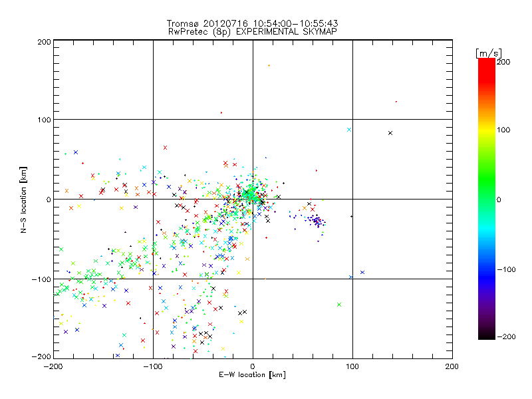Screen dimensions: 532x399
Task: Click the green region of the colorbar
Action: (x=487, y=180)
